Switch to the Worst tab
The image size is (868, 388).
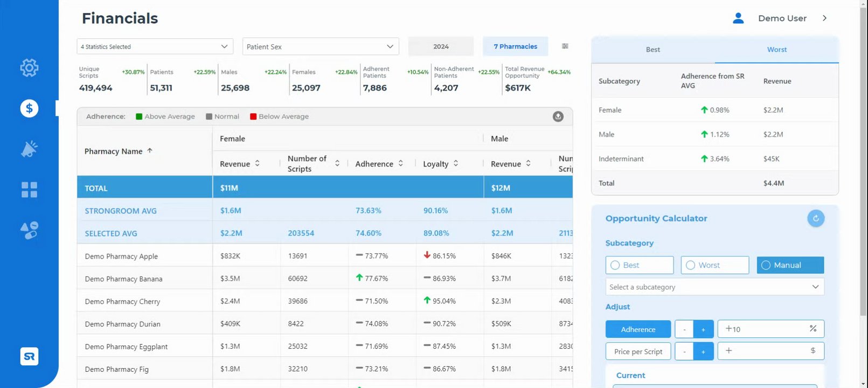[x=777, y=50]
